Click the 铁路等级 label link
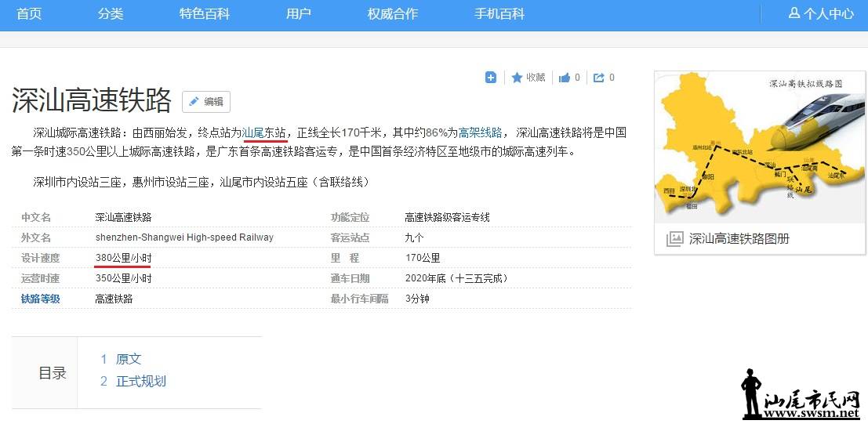This screenshot has height=424, width=868. tap(41, 299)
